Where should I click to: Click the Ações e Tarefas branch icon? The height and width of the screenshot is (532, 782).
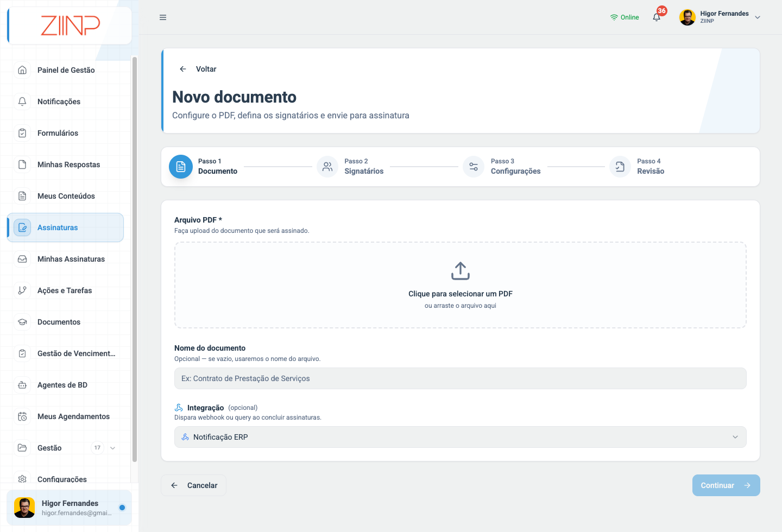pyautogui.click(x=22, y=290)
